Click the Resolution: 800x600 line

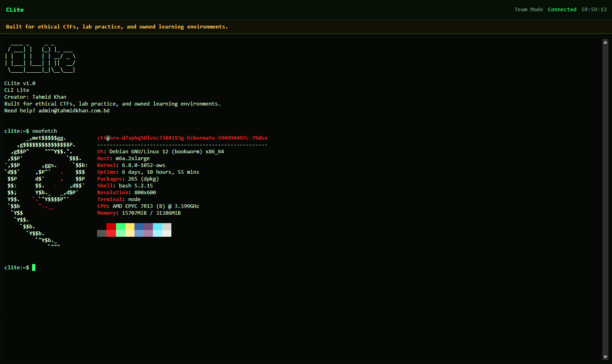click(126, 193)
